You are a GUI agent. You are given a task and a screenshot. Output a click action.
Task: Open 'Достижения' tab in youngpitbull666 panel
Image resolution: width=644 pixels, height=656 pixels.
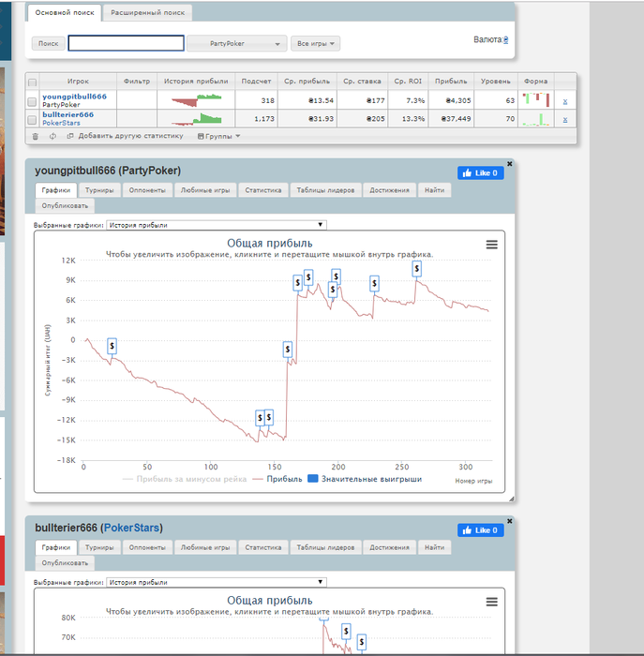click(389, 190)
